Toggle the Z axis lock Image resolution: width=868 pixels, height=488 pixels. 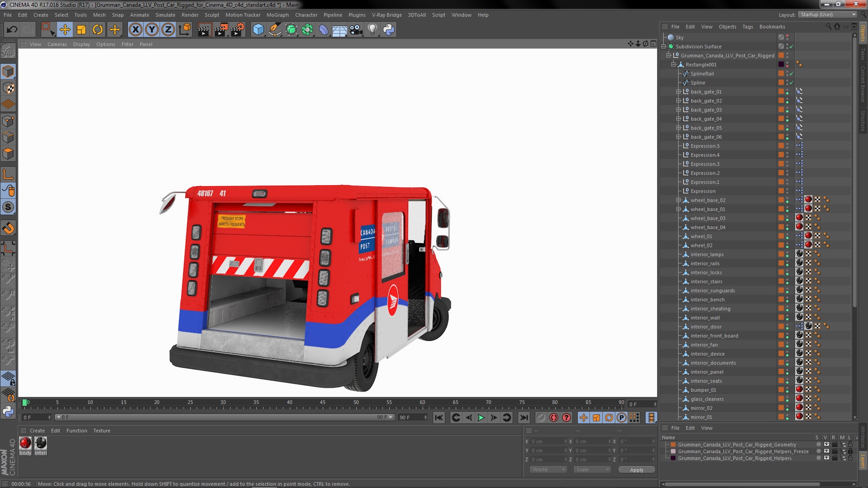(x=168, y=30)
